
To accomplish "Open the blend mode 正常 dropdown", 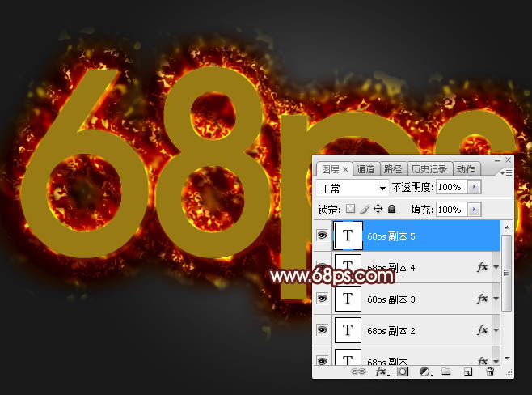I will click(x=353, y=188).
